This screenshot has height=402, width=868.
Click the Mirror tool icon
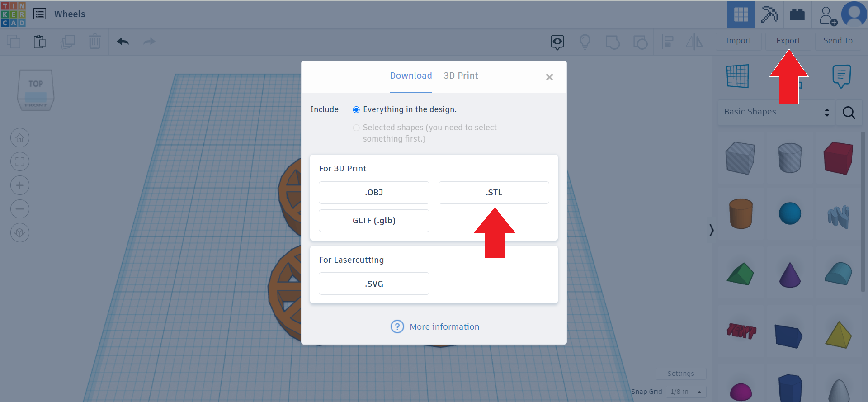coord(694,42)
